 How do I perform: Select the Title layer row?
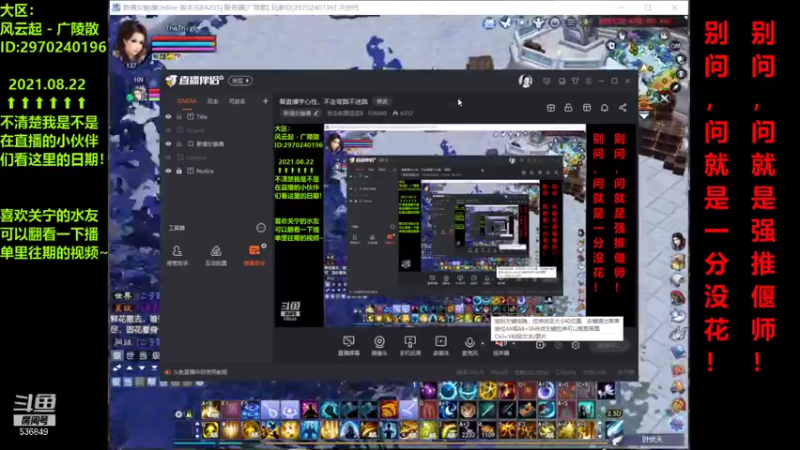pyautogui.click(x=216, y=117)
